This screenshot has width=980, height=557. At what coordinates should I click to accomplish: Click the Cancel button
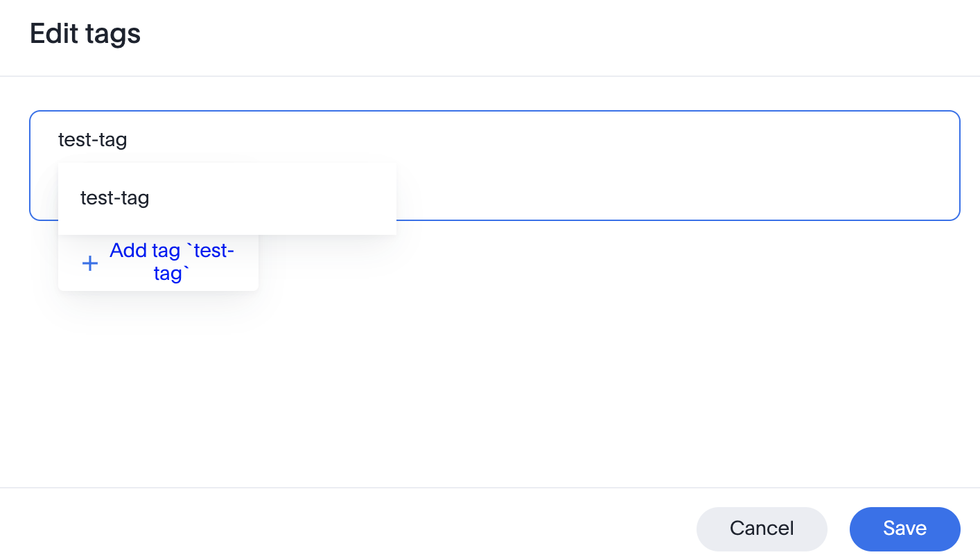coord(762,529)
